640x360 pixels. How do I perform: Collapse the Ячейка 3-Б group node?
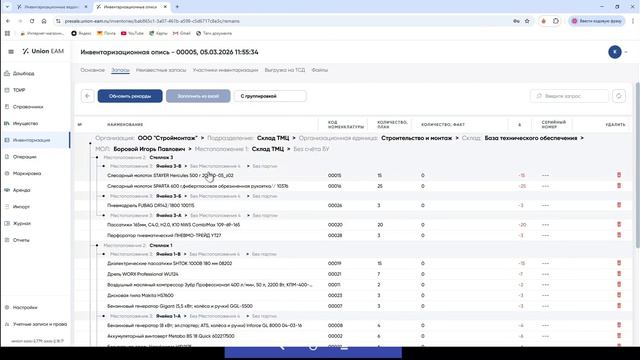[104, 196]
